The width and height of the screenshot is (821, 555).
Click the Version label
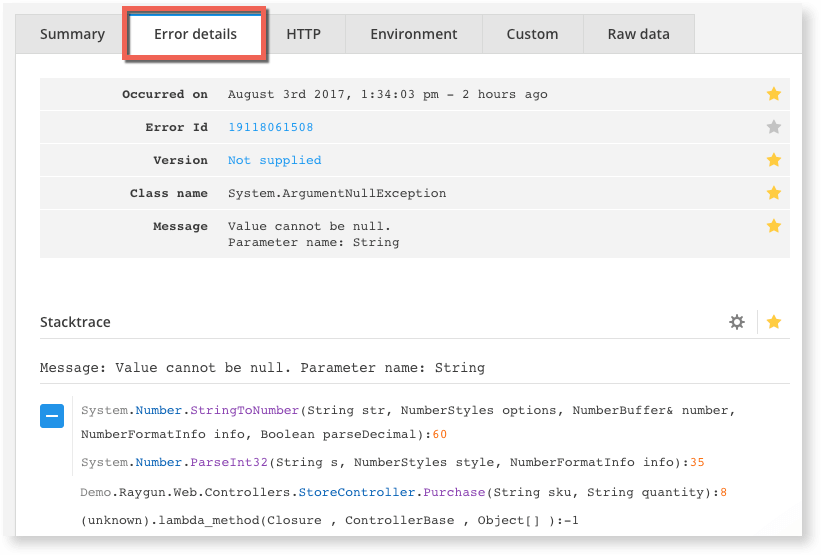click(x=181, y=160)
